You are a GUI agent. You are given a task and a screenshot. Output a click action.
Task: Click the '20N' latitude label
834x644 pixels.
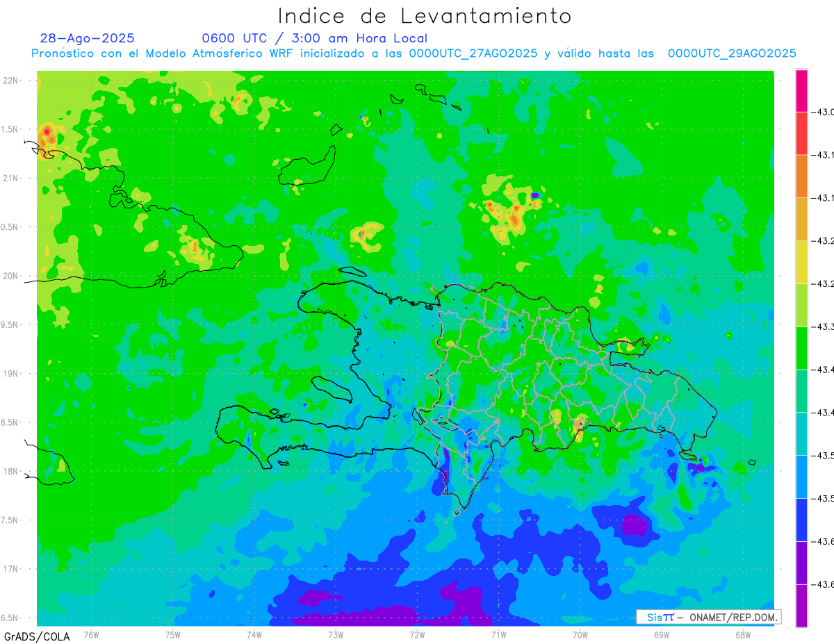pos(11,276)
